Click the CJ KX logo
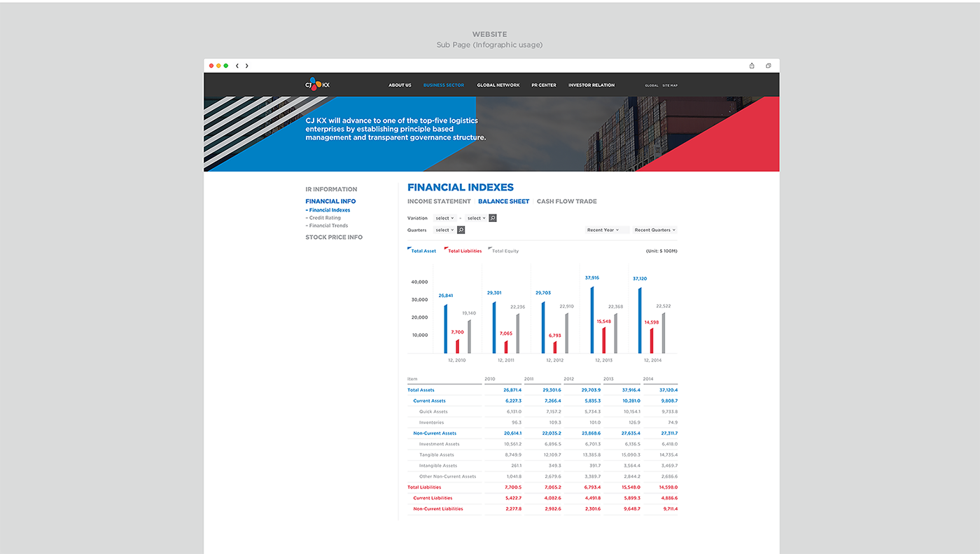Image resolution: width=980 pixels, height=554 pixels. 317,84
